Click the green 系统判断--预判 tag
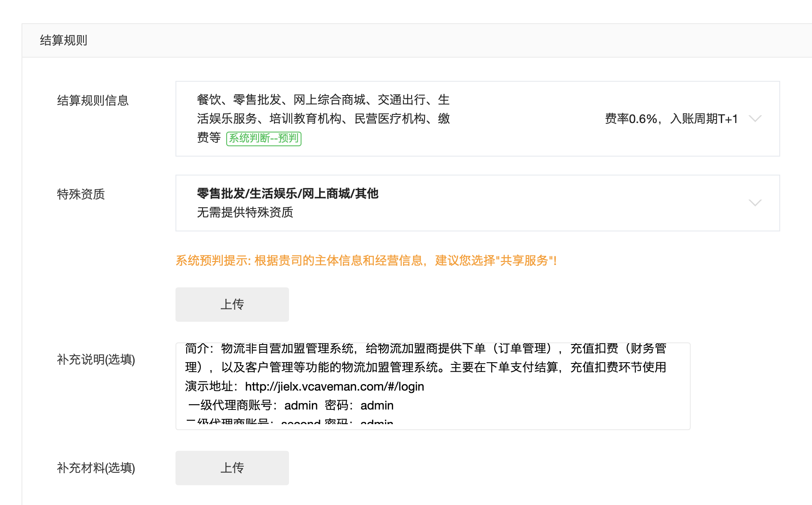The image size is (812, 505). 264,138
